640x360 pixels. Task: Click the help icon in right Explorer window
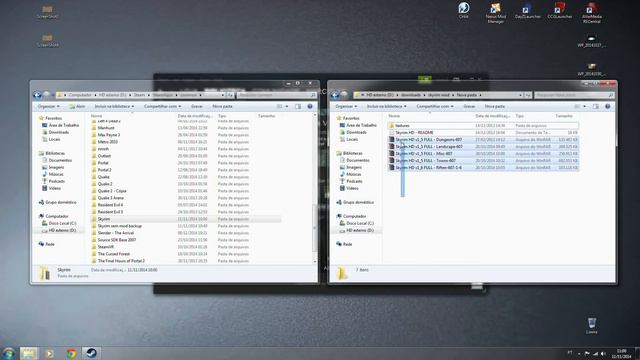point(607,107)
